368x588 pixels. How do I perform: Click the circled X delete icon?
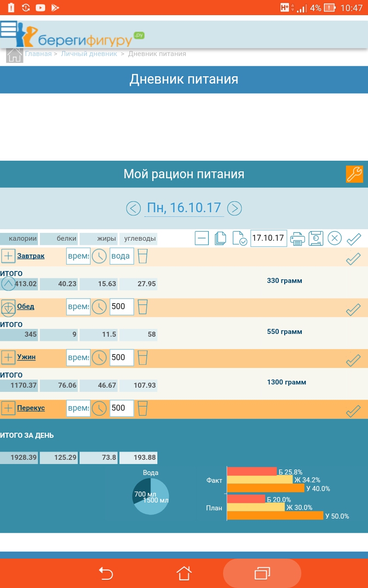click(x=334, y=238)
